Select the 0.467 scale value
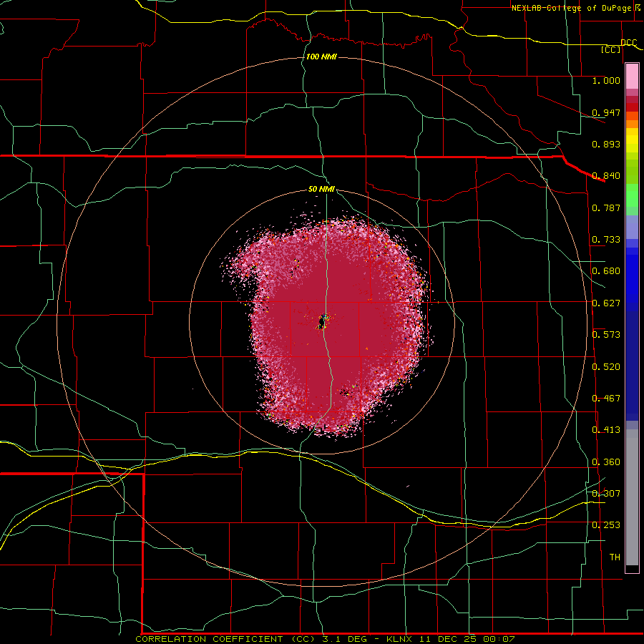This screenshot has width=644, height=644. point(606,399)
